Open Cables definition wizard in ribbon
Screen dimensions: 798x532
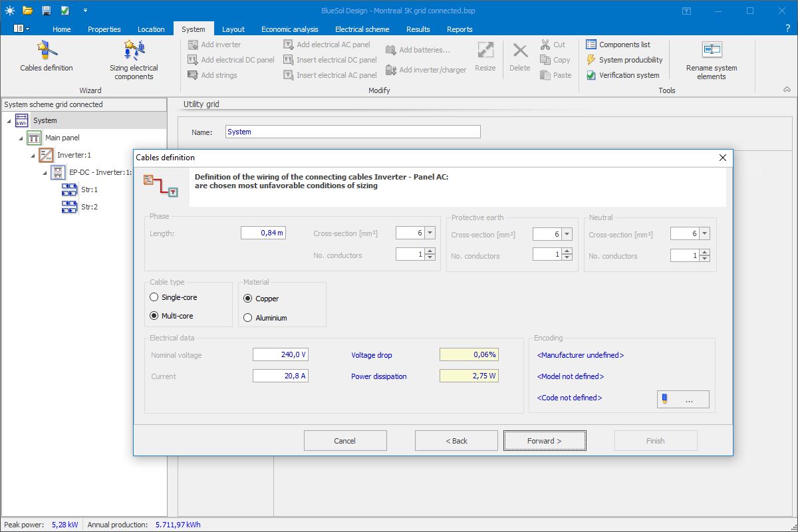coord(47,57)
